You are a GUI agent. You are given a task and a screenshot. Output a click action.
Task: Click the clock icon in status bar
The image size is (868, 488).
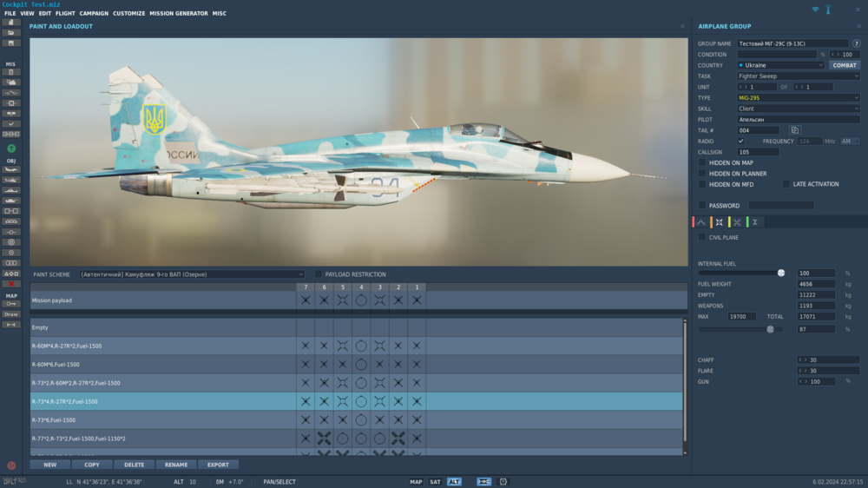coord(503,482)
